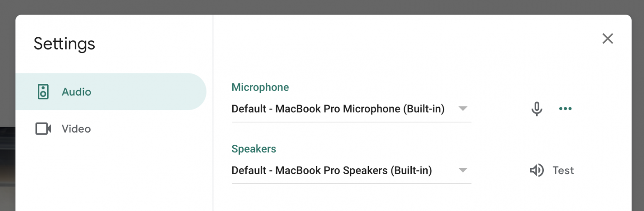Click the dimmed backdrop above the dialog
Image resolution: width=644 pixels, height=211 pixels.
tap(322, 7)
